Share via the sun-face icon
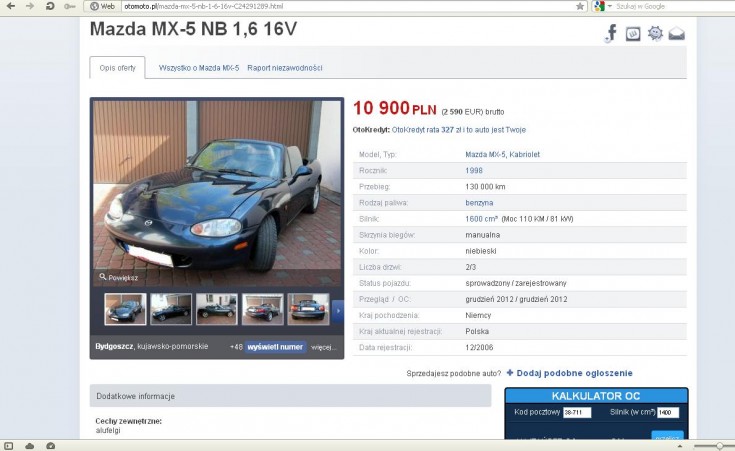The width and height of the screenshot is (735, 451). coord(655,33)
